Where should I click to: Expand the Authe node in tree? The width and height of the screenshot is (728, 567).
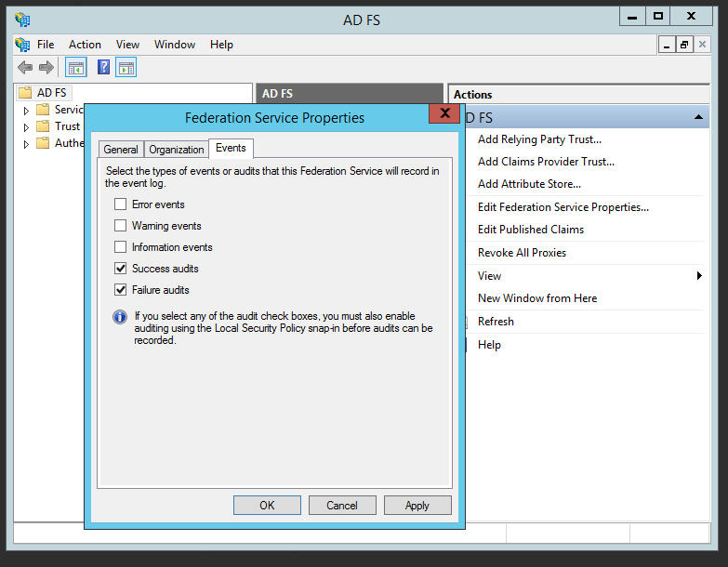[26, 144]
